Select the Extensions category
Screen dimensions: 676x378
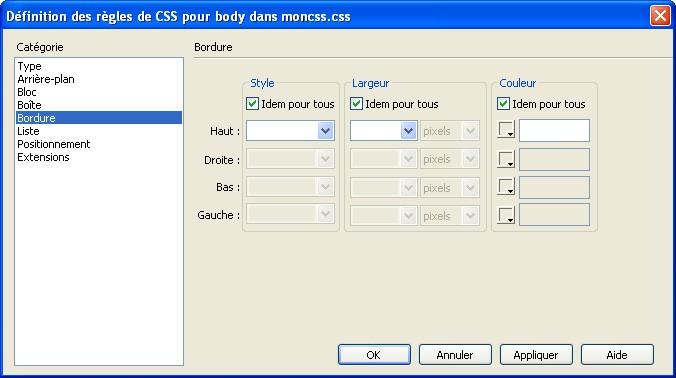99,157
